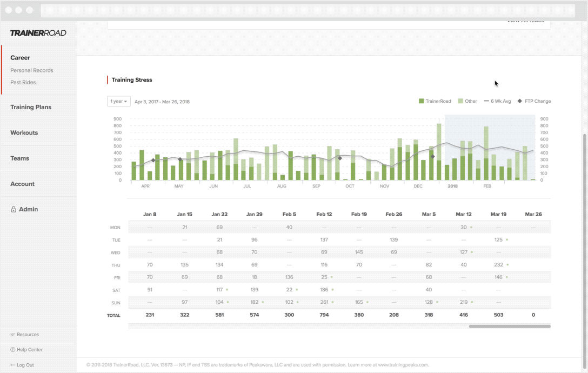The width and height of the screenshot is (588, 373).
Task: Select the Mar 26 week column header
Action: [x=533, y=214]
